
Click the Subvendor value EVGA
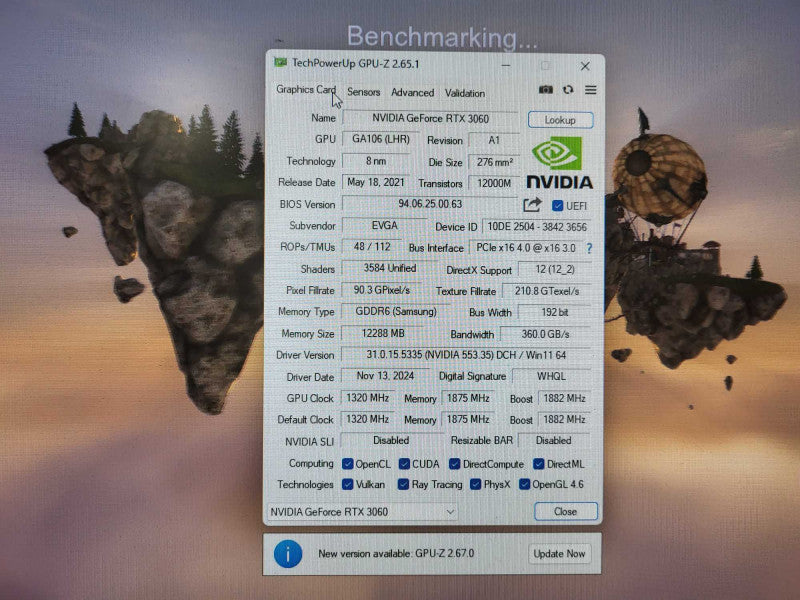pyautogui.click(x=385, y=225)
